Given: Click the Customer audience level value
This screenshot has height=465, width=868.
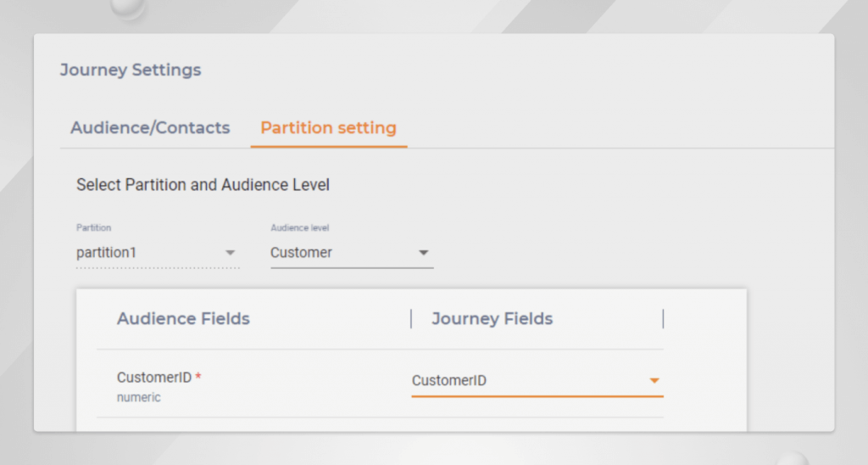Looking at the screenshot, I should (301, 253).
